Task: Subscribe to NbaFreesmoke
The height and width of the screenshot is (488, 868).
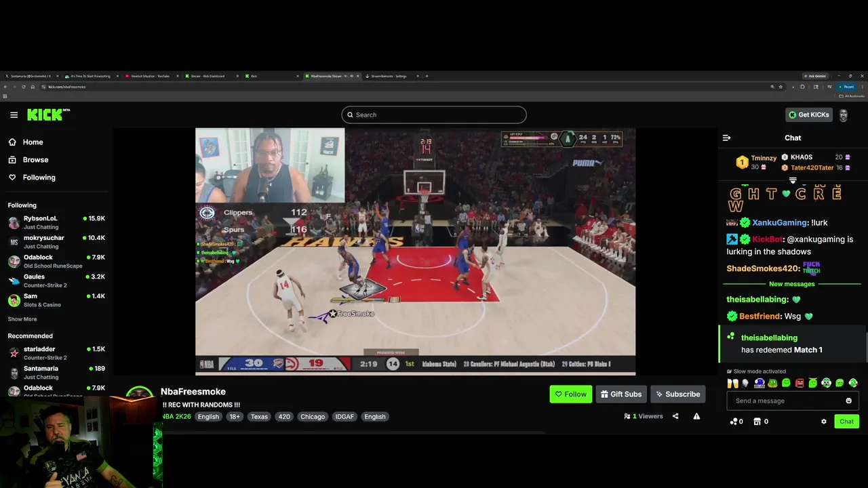Action: click(677, 394)
